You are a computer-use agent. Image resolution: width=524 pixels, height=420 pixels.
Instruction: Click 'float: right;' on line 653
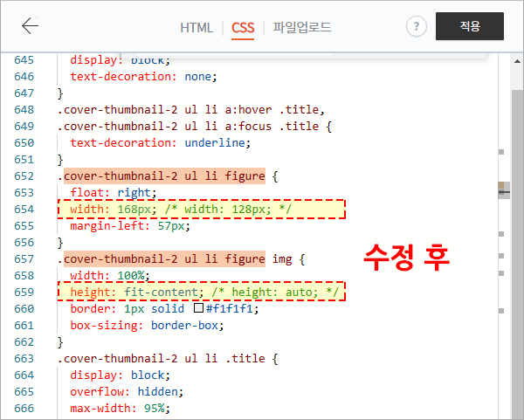coord(114,193)
